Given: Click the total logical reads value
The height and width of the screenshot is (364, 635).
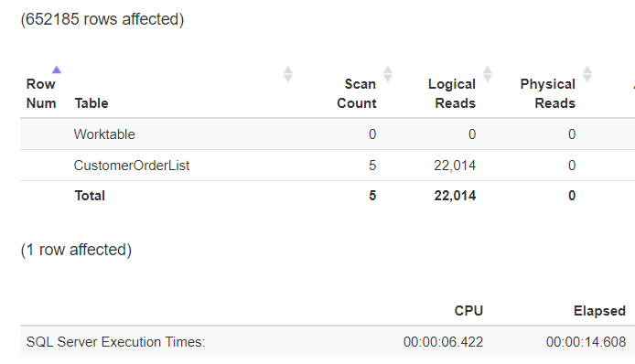Looking at the screenshot, I should coord(455,196).
